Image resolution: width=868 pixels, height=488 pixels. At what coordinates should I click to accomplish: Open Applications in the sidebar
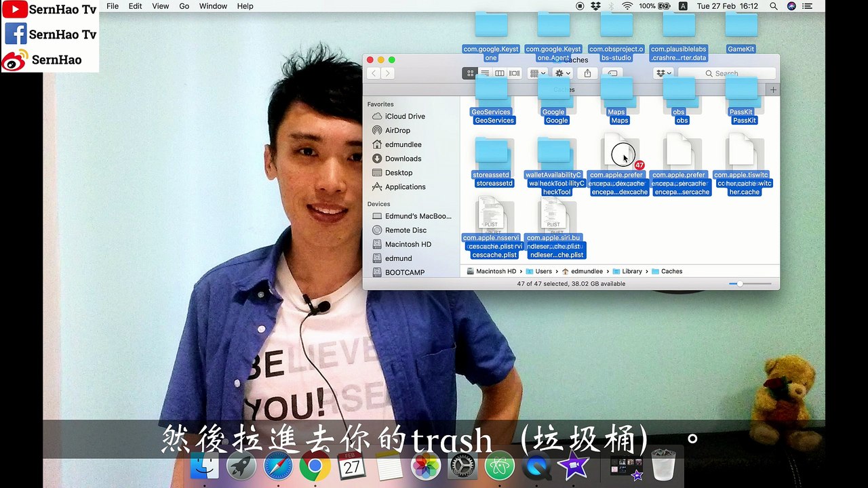point(405,187)
